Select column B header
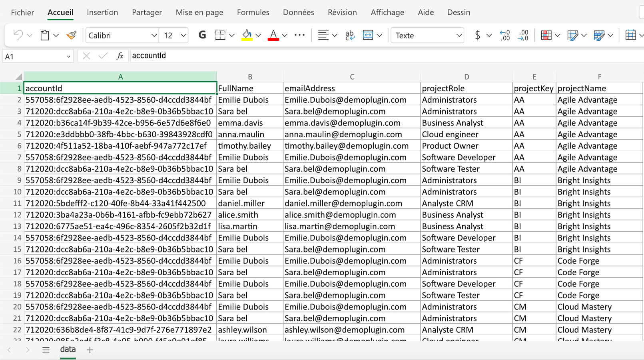 (250, 77)
